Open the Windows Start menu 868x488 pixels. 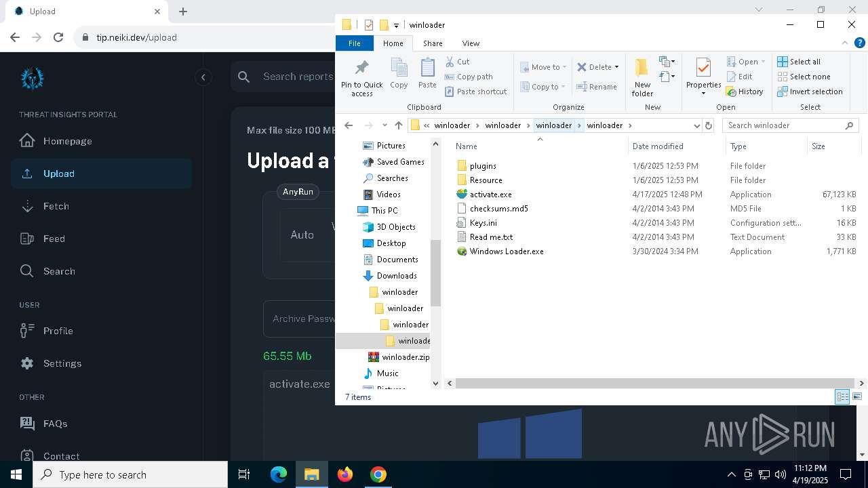(16, 474)
